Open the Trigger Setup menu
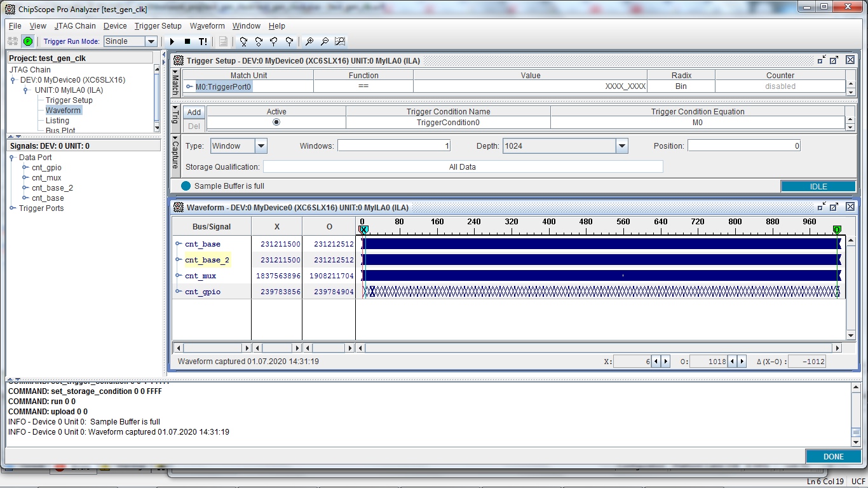The width and height of the screenshot is (868, 488). (158, 26)
